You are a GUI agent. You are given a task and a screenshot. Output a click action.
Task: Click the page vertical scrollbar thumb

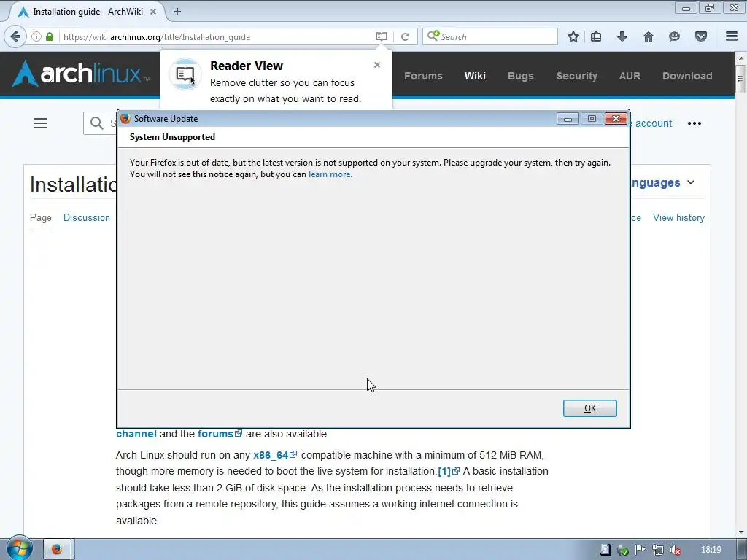tap(740, 79)
